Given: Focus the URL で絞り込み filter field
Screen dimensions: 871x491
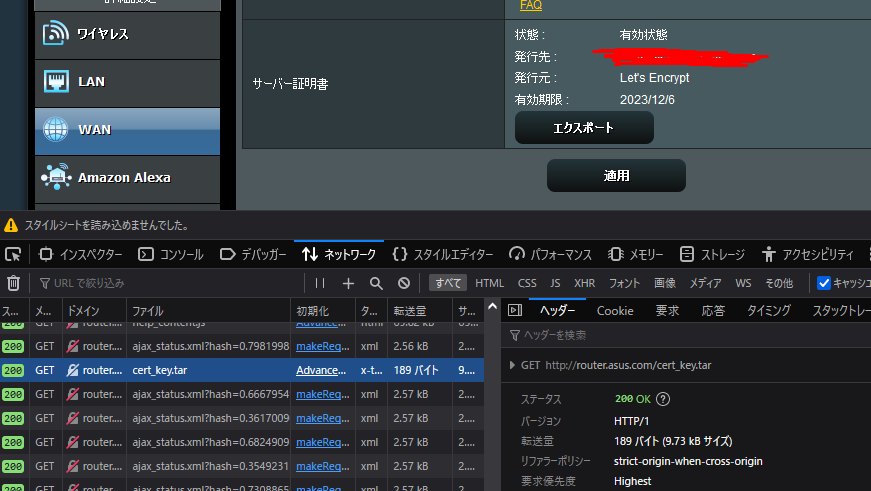Looking at the screenshot, I should [x=169, y=283].
